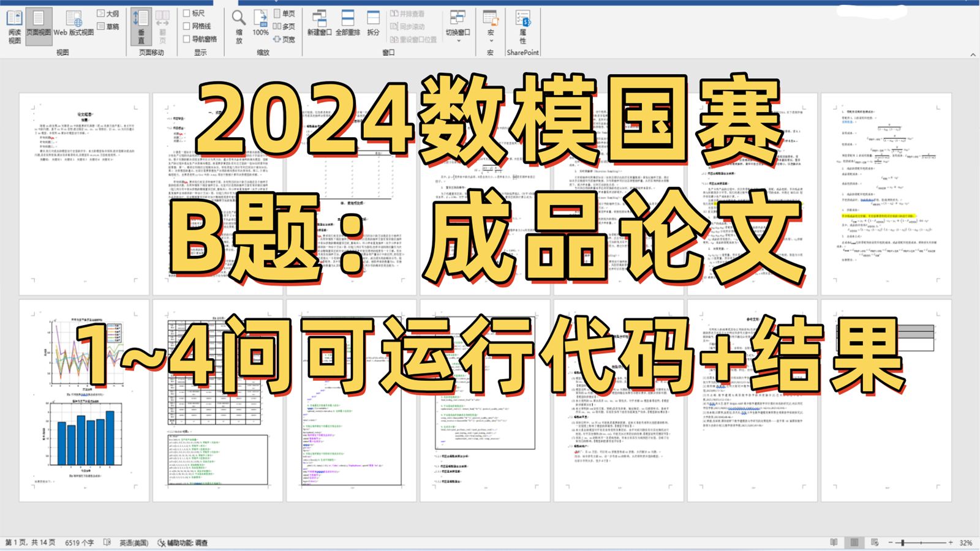Open zoom level 32% dialog

(x=966, y=543)
